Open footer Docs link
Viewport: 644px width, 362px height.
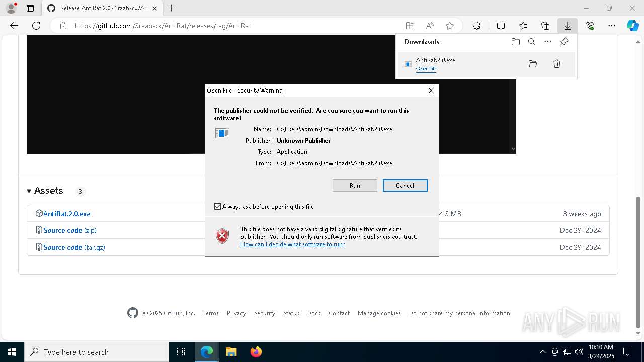[314, 313]
